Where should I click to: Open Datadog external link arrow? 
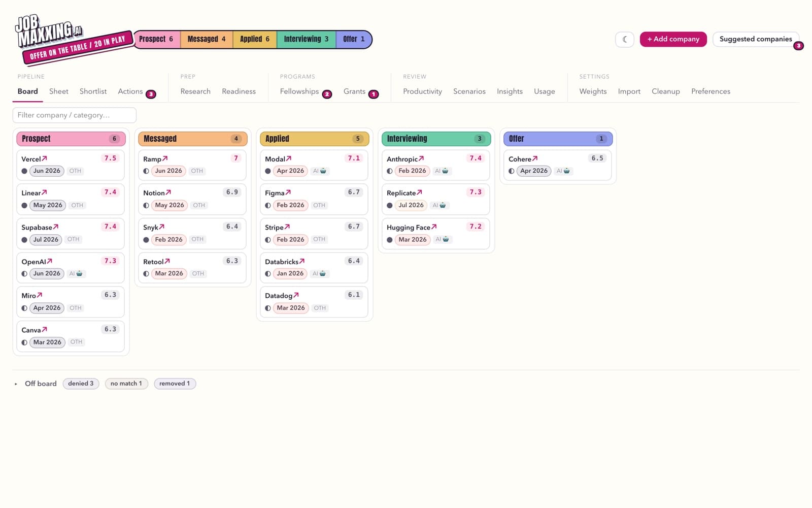tap(296, 295)
